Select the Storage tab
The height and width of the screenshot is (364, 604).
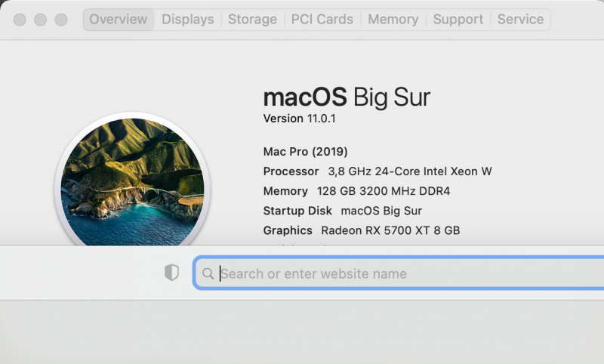(x=252, y=20)
